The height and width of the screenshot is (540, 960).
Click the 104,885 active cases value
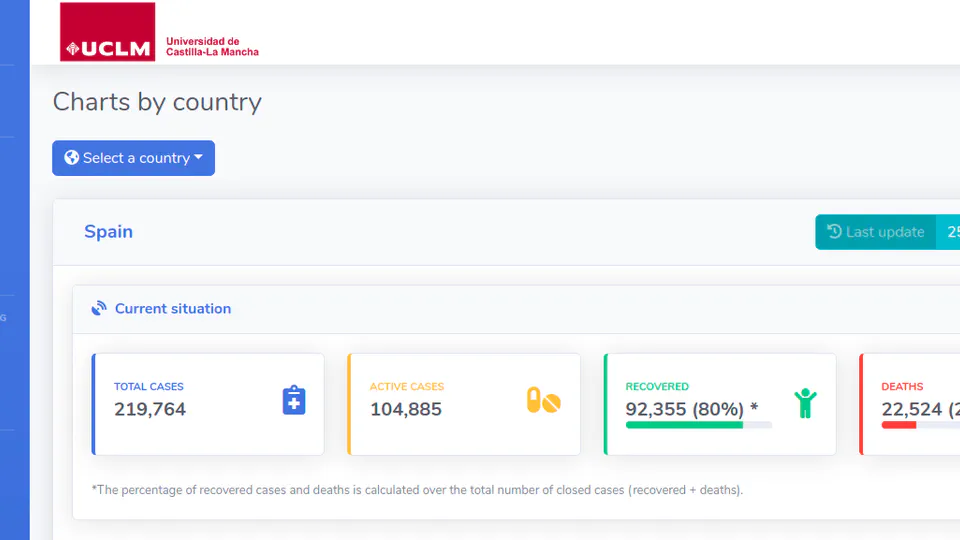click(x=406, y=409)
